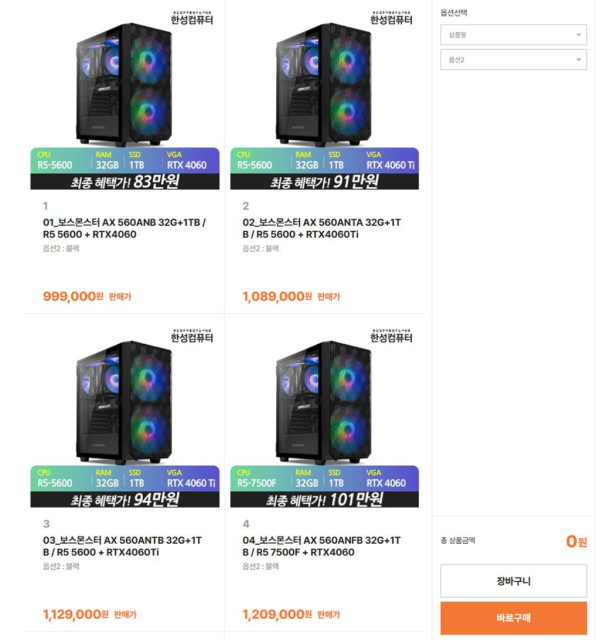Click the 상품명 dropdown arrow
Screen dimensions: 600x640
coord(578,35)
